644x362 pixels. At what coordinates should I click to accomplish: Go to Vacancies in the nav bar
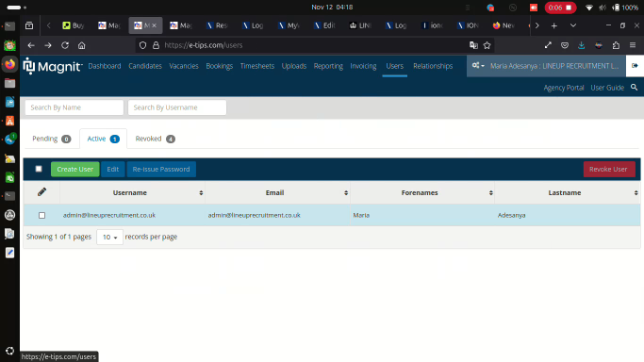tap(184, 66)
